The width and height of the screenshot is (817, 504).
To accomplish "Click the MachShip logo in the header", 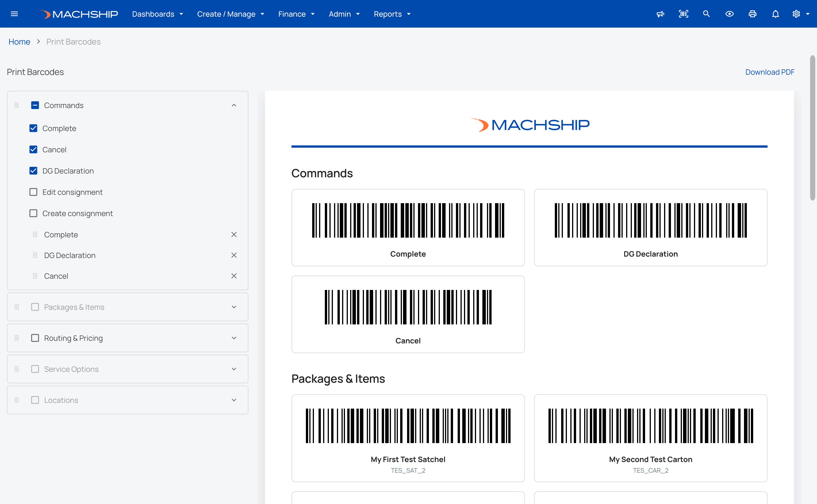I will pos(78,14).
